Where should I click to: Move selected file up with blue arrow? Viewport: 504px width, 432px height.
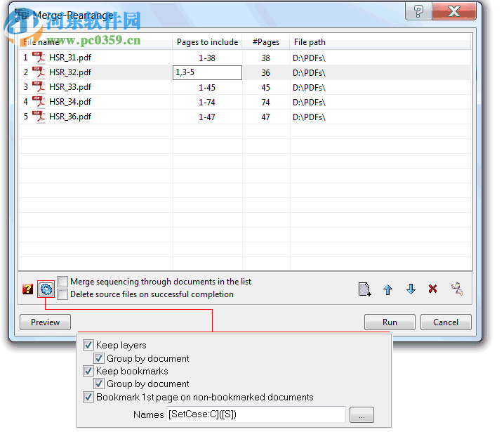tap(387, 289)
